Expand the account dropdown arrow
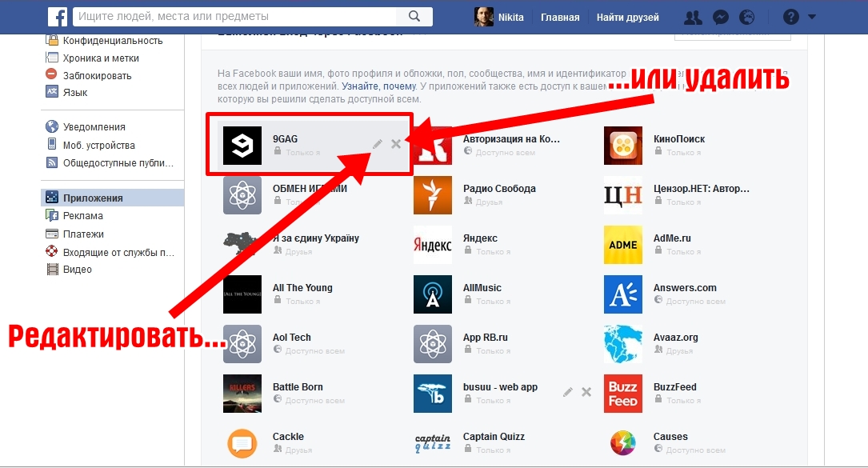The height and width of the screenshot is (468, 868). [813, 17]
